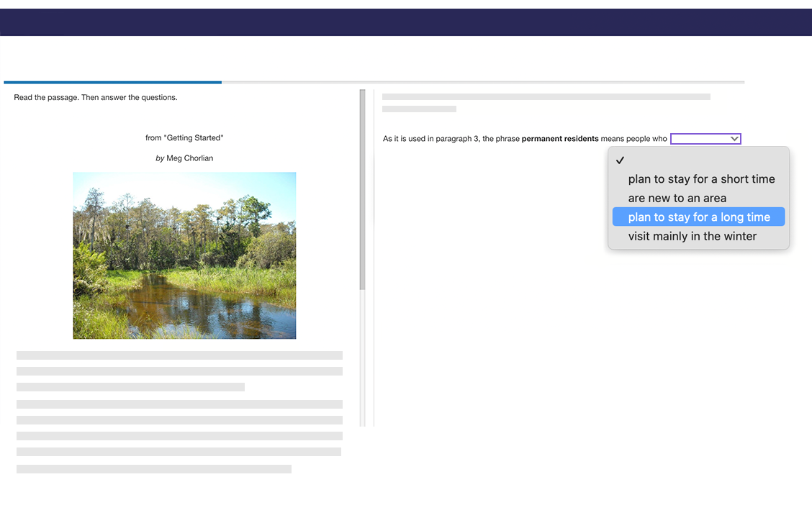The image size is (812, 518).
Task: Click the scrollbar track below the thumb
Action: (x=362, y=360)
